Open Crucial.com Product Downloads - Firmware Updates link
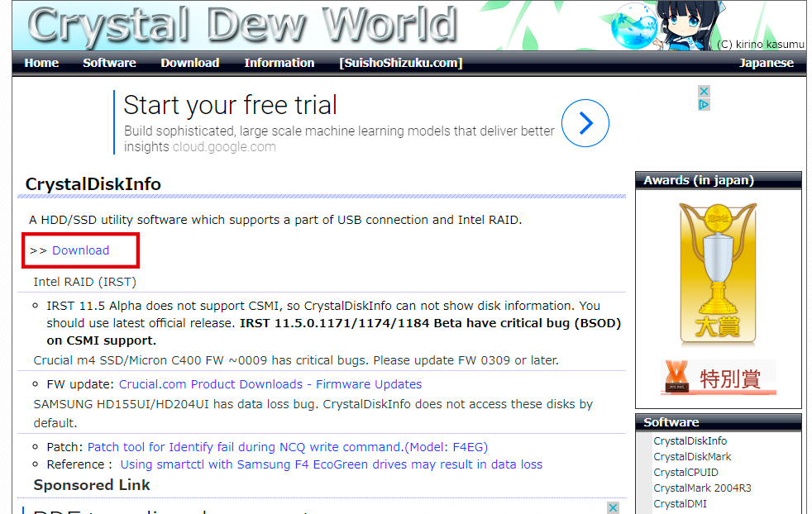 [x=270, y=384]
